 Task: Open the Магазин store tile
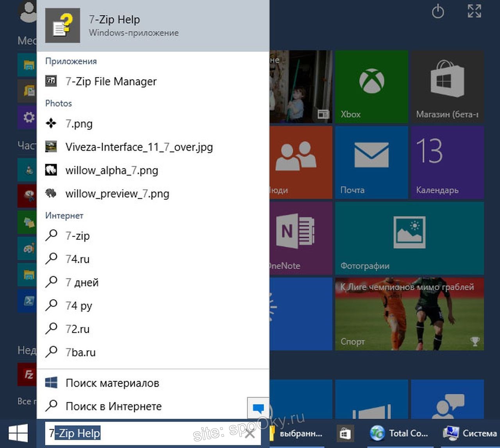[447, 87]
